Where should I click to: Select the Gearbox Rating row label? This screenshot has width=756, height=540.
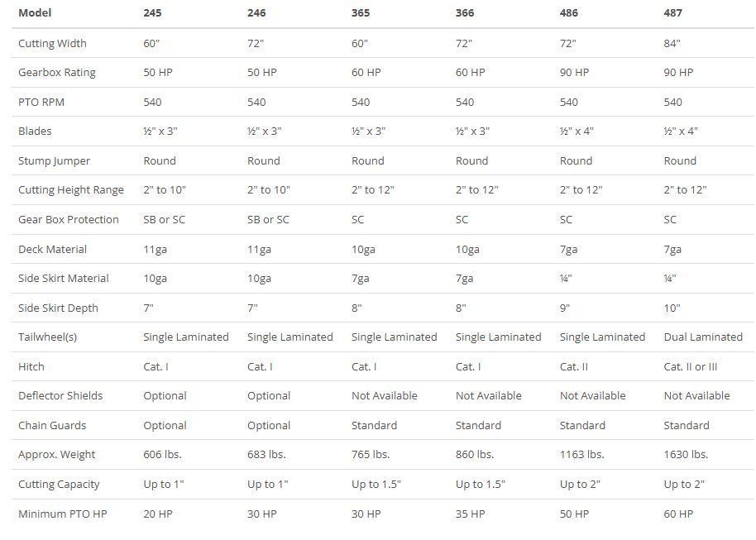[x=57, y=73]
